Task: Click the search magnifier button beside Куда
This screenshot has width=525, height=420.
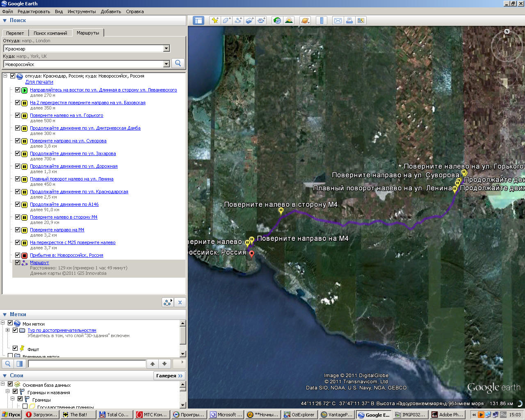Action: point(178,63)
